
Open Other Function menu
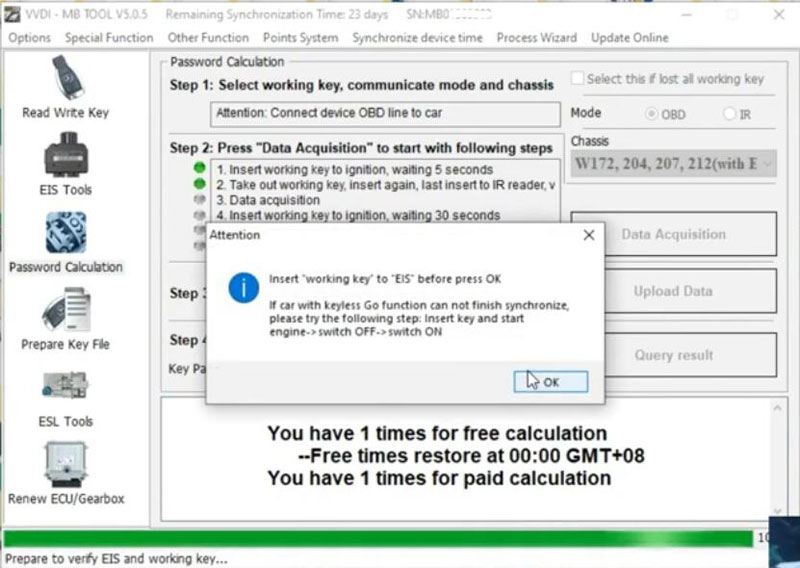[208, 38]
